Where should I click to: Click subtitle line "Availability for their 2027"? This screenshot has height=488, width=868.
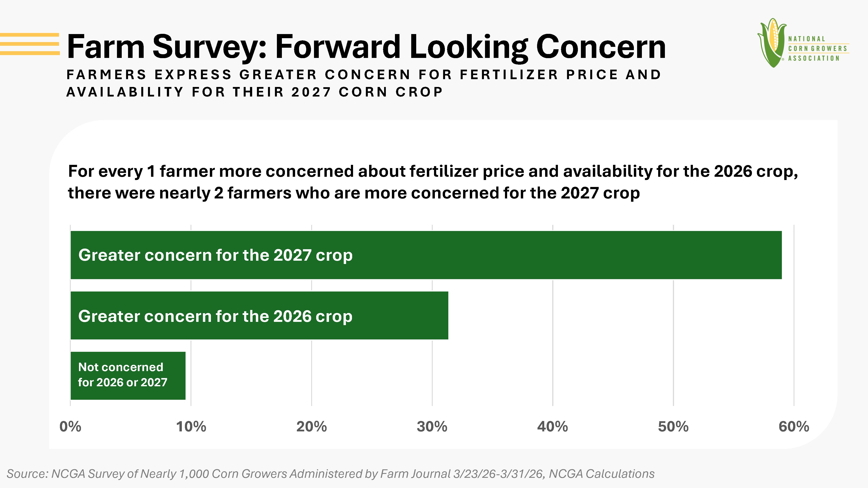click(254, 92)
